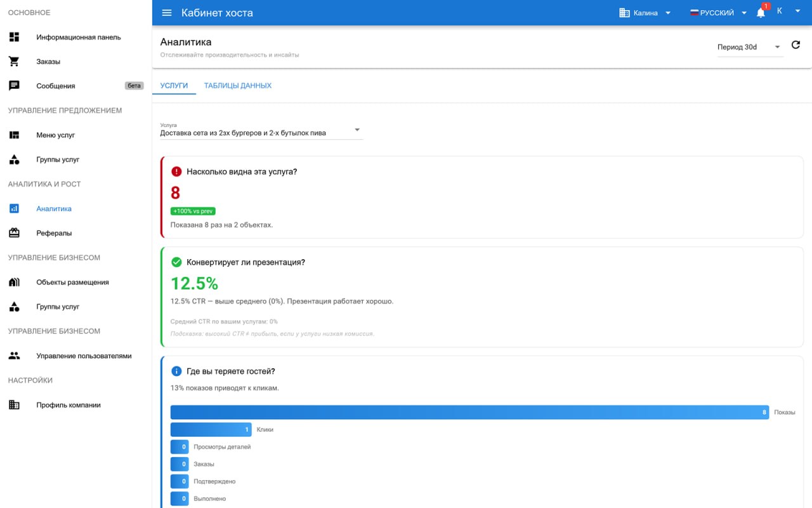This screenshot has width=812, height=508.
Task: Click the notification bell icon
Action: pyautogui.click(x=761, y=13)
